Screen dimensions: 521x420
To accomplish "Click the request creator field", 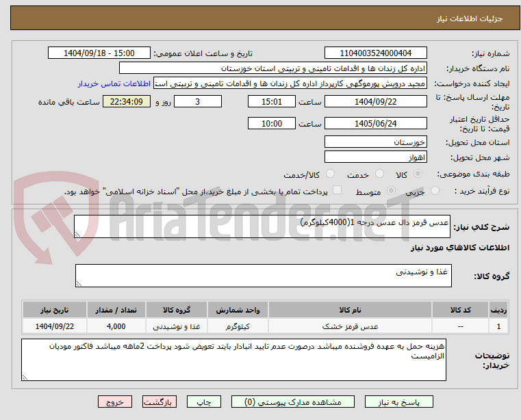I will [290, 83].
